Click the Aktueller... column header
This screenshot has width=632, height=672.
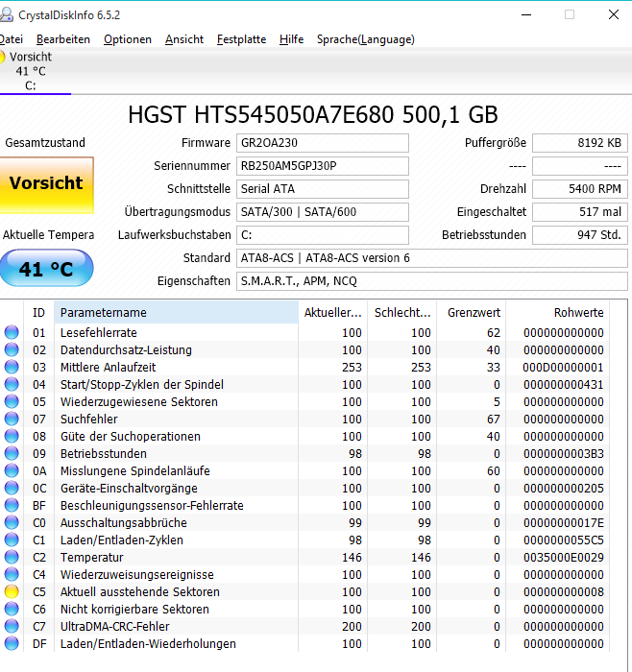[332, 312]
